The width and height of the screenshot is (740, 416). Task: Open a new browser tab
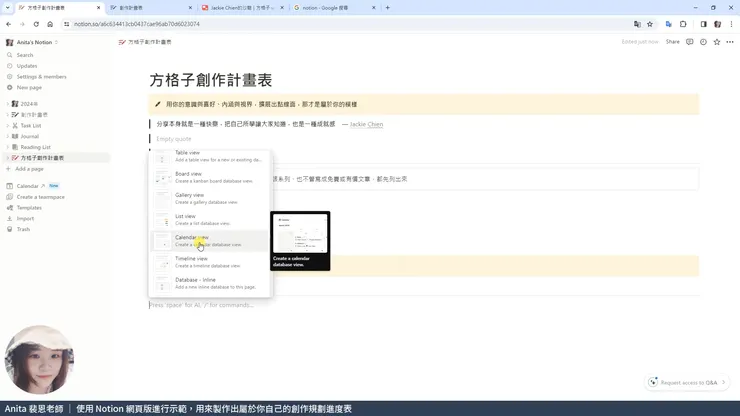[387, 8]
